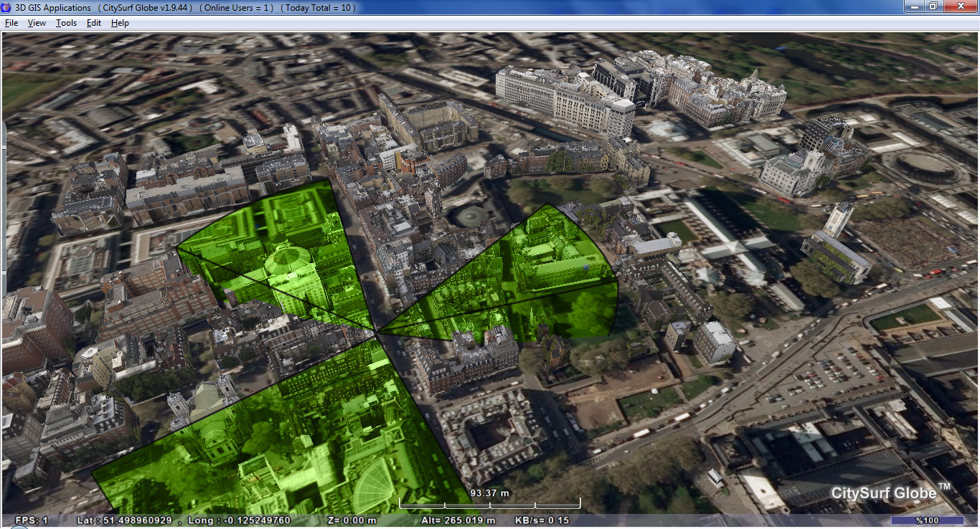Click the KB/s= 0.15 status value
The image size is (980, 529).
tap(542, 520)
